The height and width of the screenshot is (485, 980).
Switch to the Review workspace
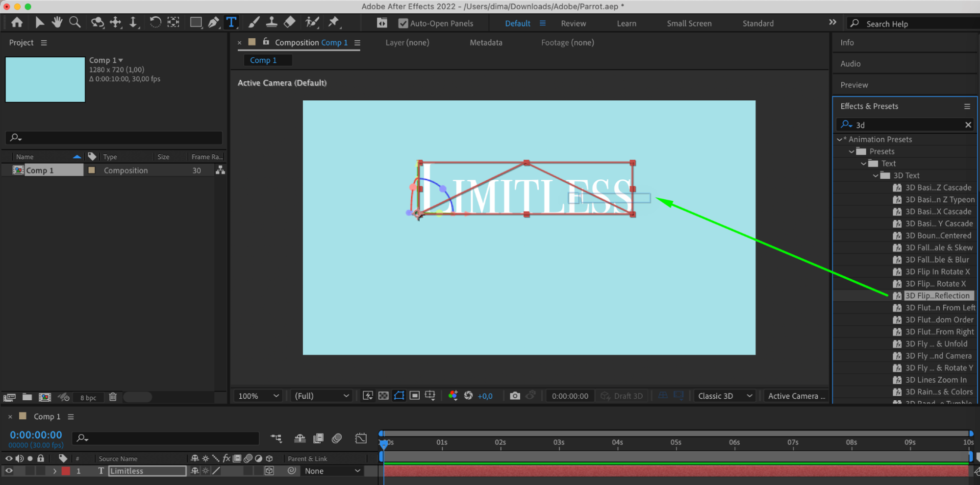pos(573,24)
